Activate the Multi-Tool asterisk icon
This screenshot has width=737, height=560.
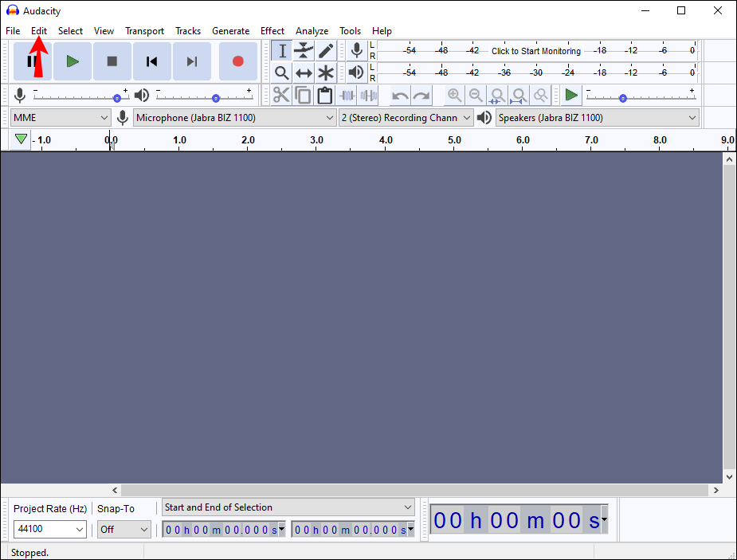tap(326, 73)
